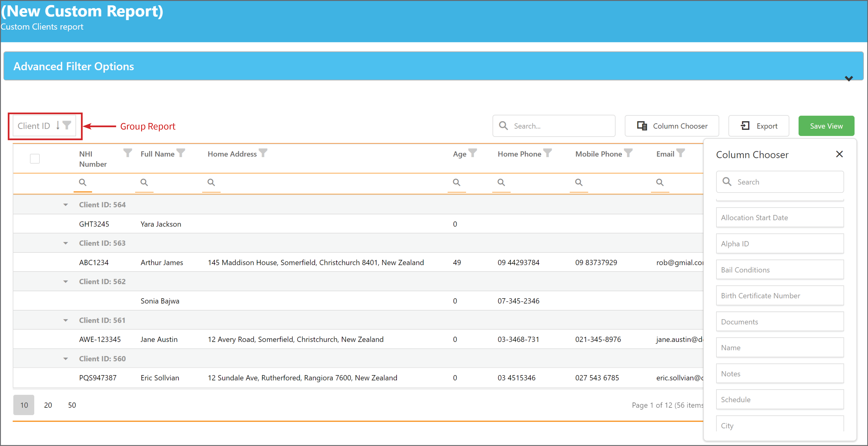Collapse the Client ID: 560 group
Screen dimensions: 868x446
(x=65, y=359)
